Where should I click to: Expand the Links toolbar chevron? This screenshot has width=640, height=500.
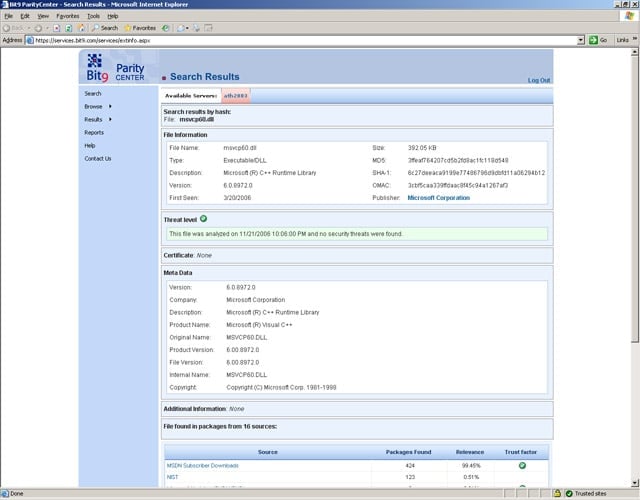tap(635, 39)
